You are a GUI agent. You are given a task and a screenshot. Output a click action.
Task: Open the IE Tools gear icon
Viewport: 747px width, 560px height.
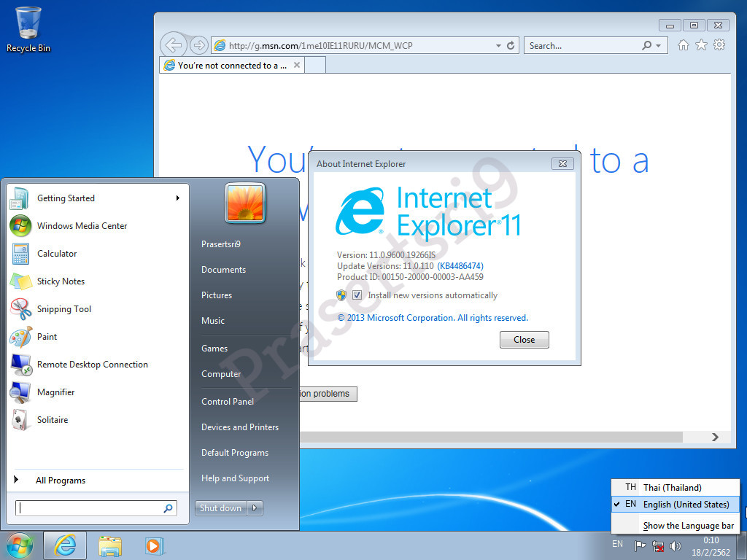719,45
